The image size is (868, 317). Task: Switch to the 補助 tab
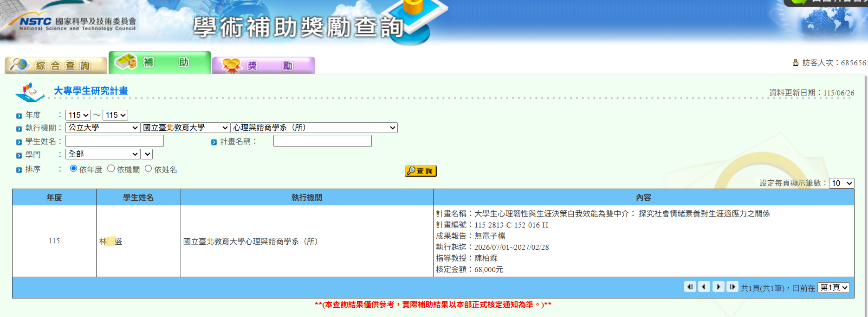(160, 63)
